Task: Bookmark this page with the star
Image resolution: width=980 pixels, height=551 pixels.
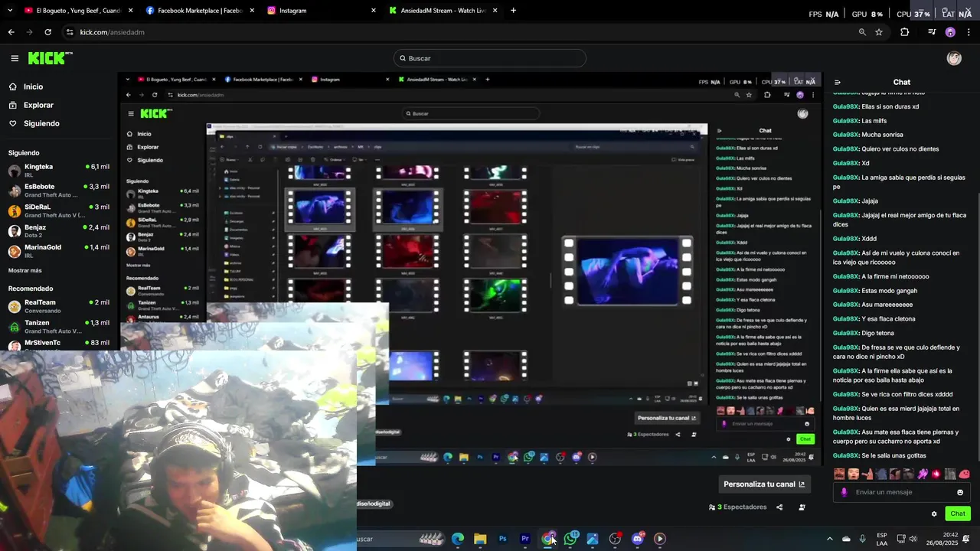Action: tap(879, 32)
